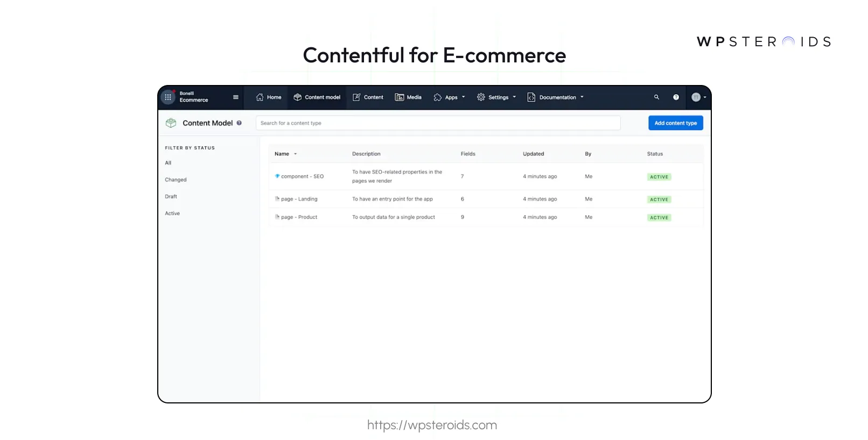
Task: Expand the Settings dropdown arrow
Action: (x=514, y=97)
